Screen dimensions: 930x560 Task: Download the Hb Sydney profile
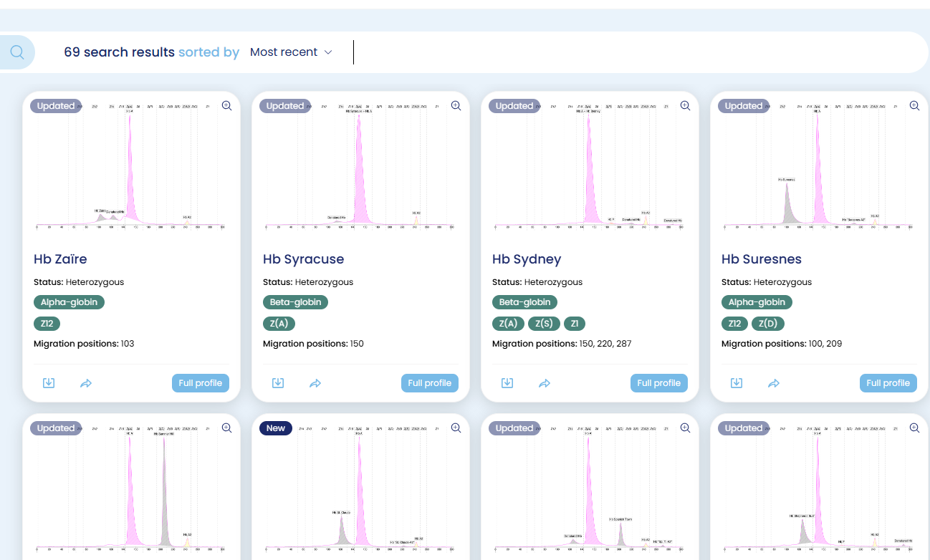[x=507, y=383]
